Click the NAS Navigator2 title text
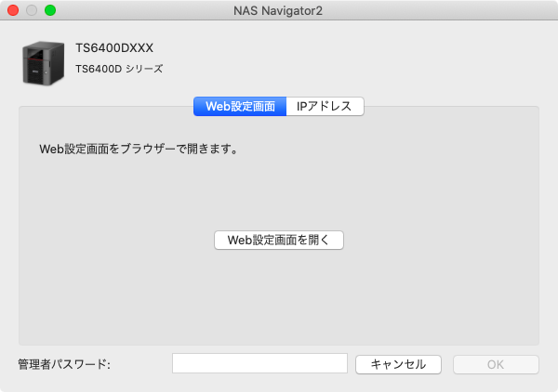The image size is (558, 392). pyautogui.click(x=279, y=10)
